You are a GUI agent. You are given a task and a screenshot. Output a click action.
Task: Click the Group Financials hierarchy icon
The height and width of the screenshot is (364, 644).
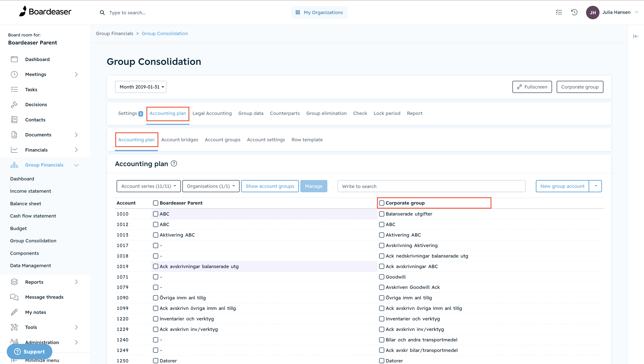point(14,165)
